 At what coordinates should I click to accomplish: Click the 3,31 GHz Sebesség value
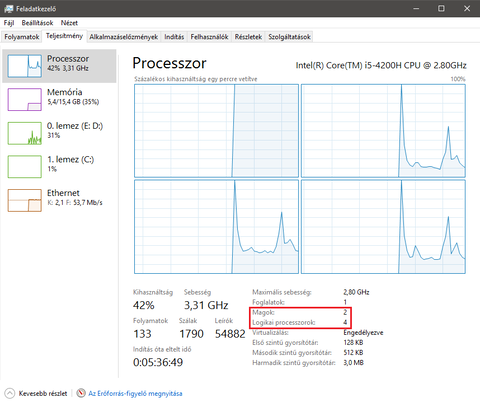[206, 305]
